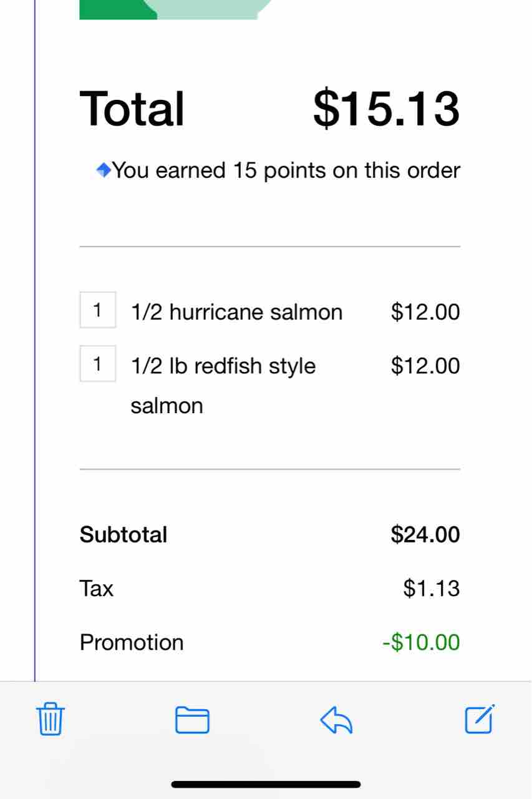The width and height of the screenshot is (532, 799).
Task: Tap the blue diamond points icon
Action: 104,169
